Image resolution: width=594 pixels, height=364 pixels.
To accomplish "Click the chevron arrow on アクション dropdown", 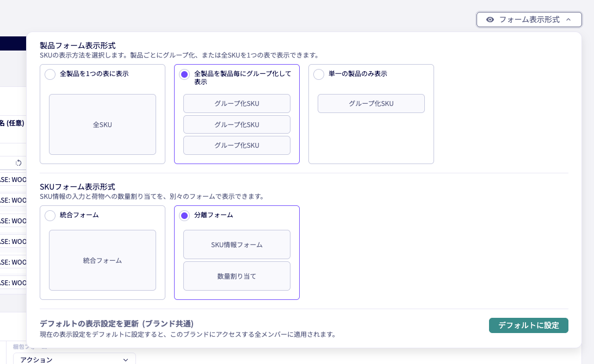I will tap(126, 360).
